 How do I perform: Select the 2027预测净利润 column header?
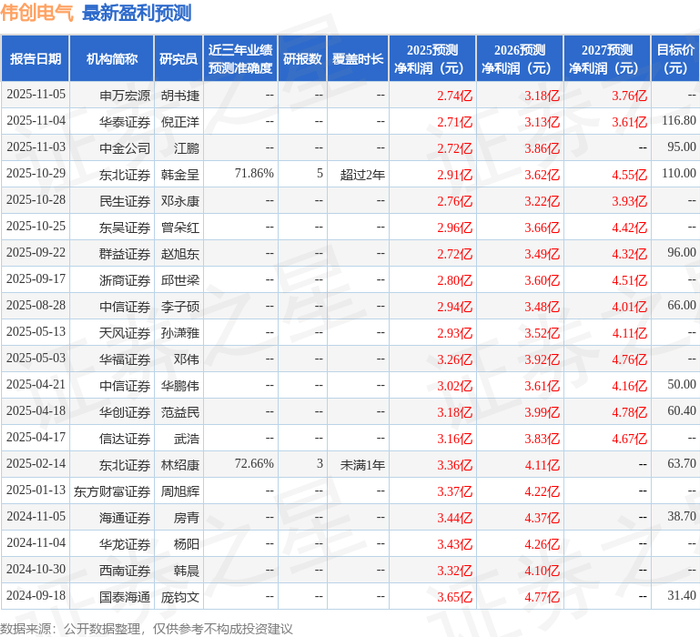[x=607, y=58]
